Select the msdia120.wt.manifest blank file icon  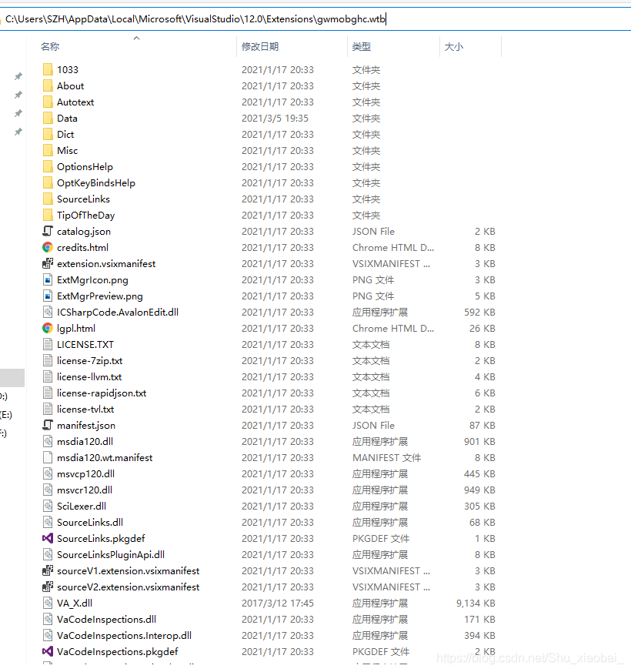pos(48,458)
